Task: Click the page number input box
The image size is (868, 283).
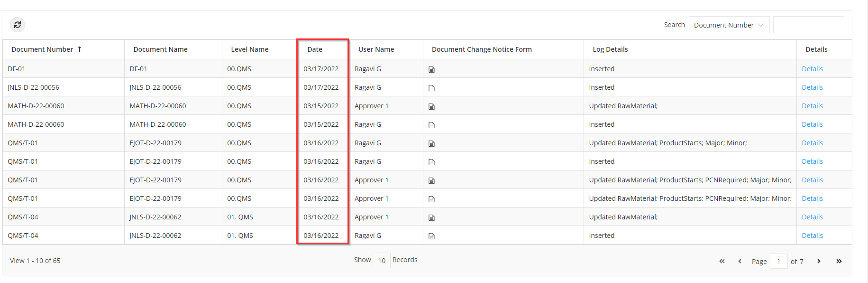Action: click(x=779, y=261)
